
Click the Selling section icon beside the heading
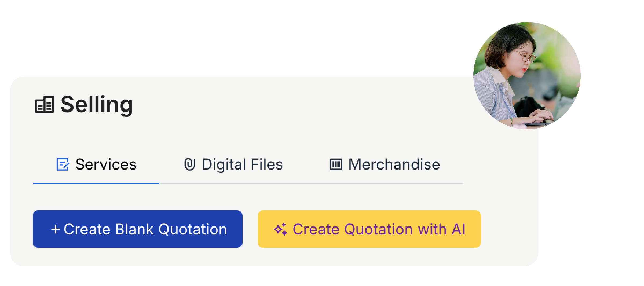(45, 105)
